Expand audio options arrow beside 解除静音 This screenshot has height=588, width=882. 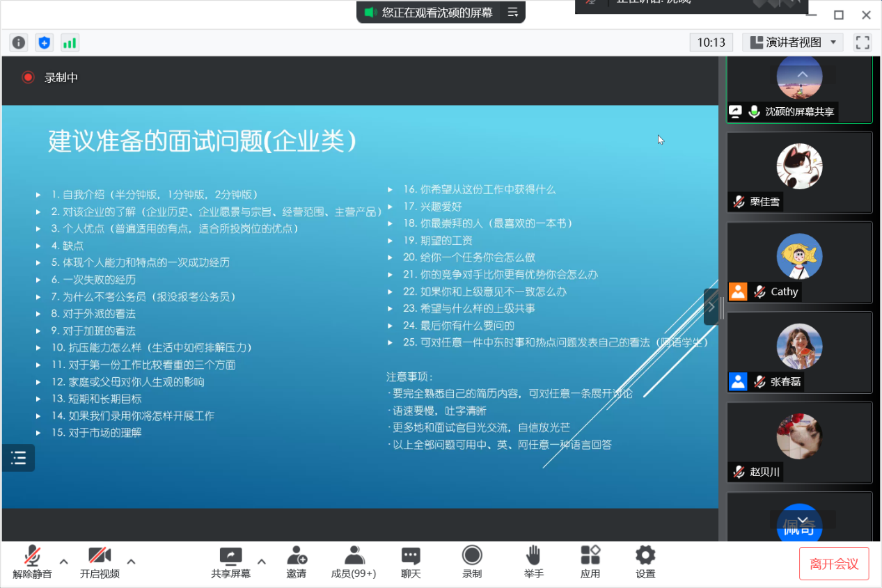tap(63, 562)
